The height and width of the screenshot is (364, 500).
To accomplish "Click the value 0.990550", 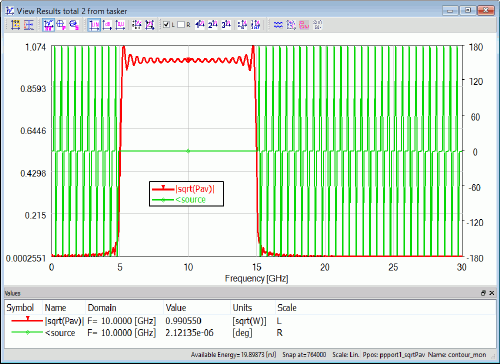I will (x=183, y=321).
